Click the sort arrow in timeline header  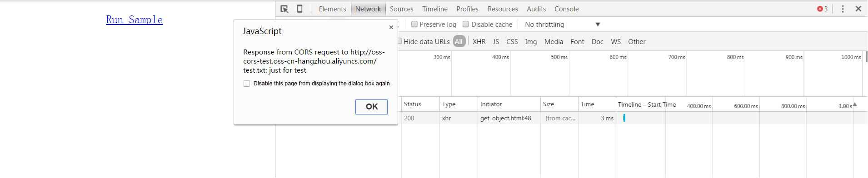tap(855, 104)
